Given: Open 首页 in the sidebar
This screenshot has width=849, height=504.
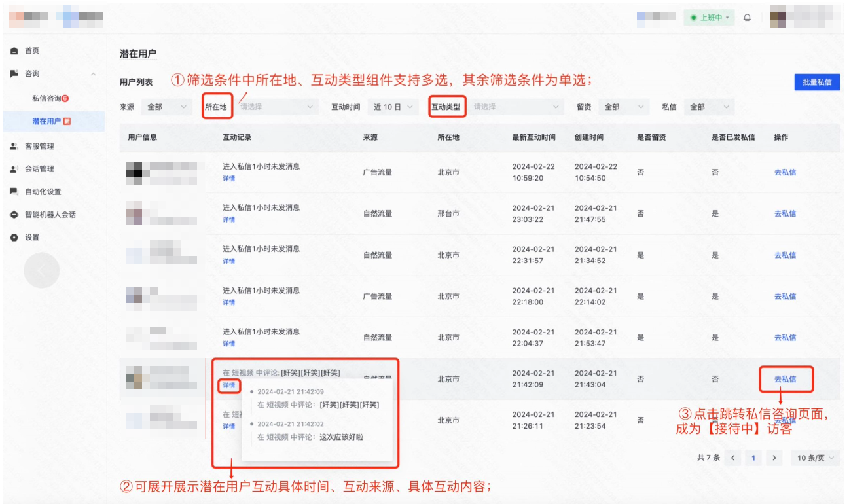Looking at the screenshot, I should point(32,51).
